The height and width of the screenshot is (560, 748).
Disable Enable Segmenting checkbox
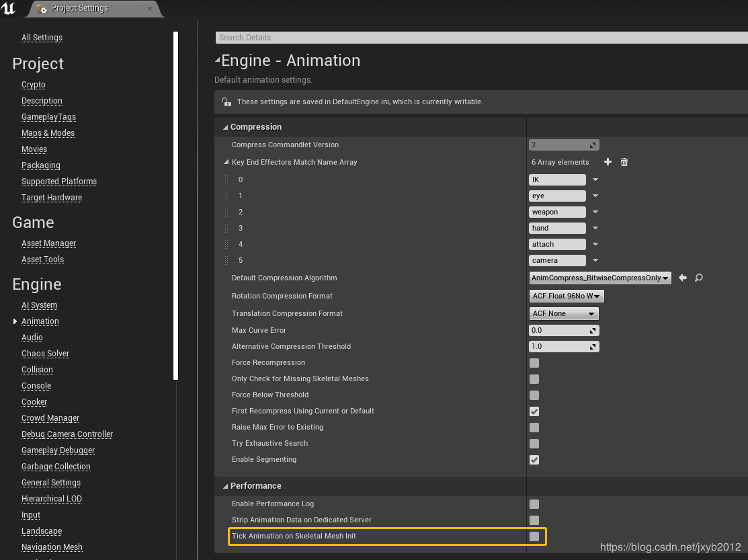pyautogui.click(x=534, y=460)
